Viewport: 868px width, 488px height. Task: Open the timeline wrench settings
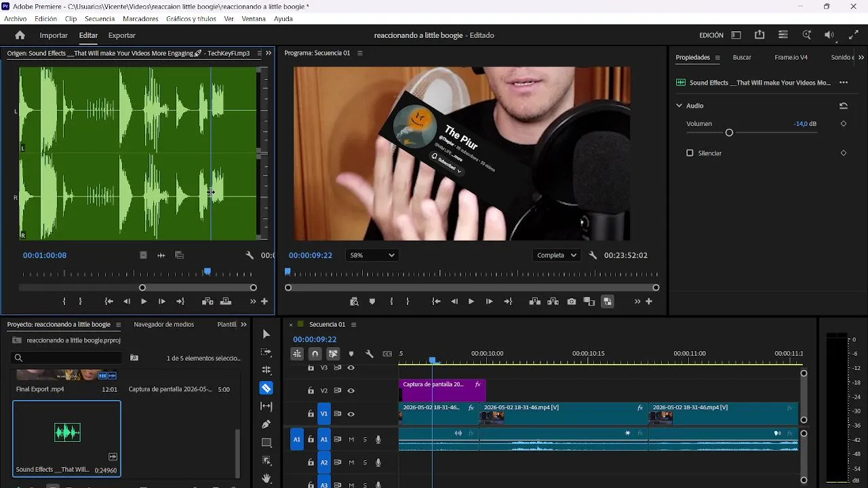point(370,354)
